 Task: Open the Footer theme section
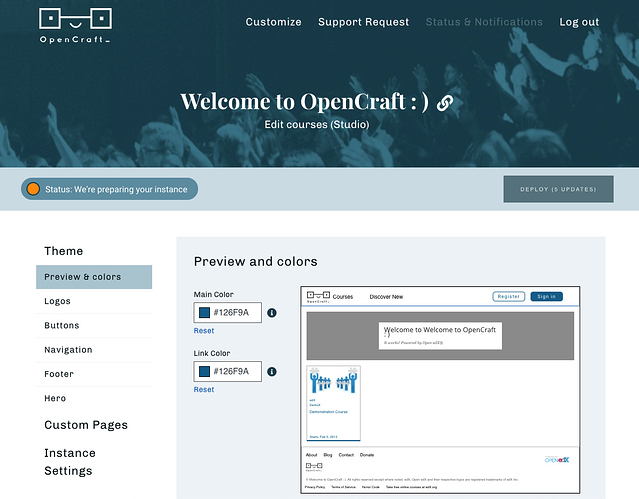pos(94,374)
